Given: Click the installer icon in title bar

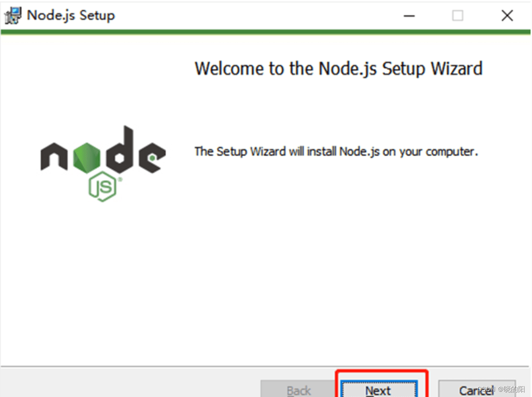Looking at the screenshot, I should point(13,16).
